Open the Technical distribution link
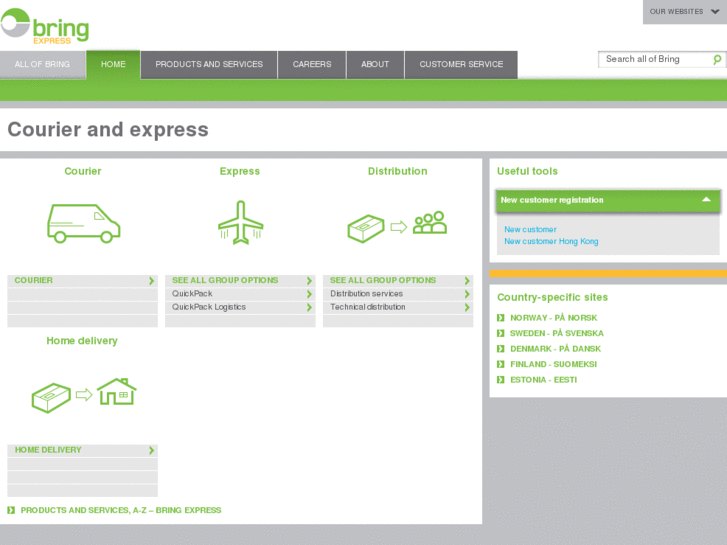Viewport: 727px width, 545px height. pos(368,307)
